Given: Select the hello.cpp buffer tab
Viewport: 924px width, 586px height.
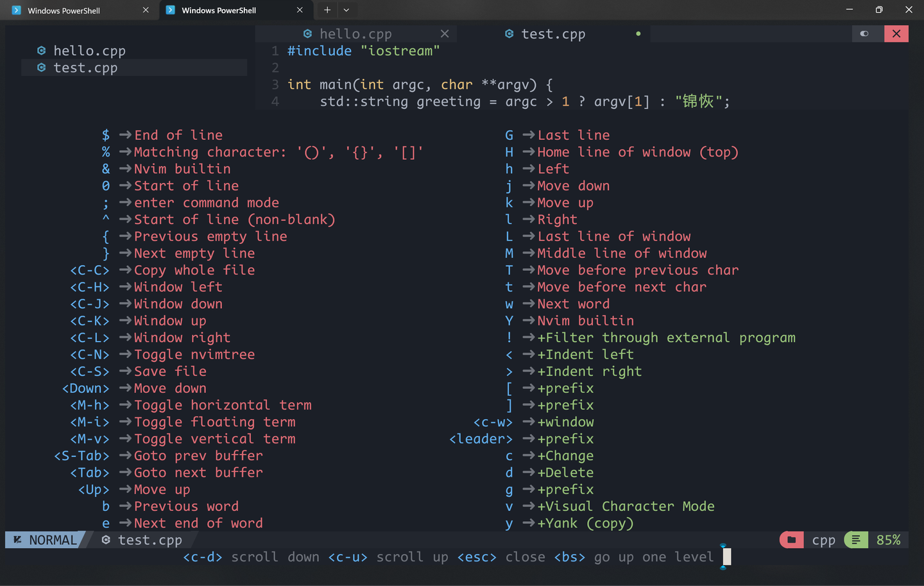Looking at the screenshot, I should (356, 33).
